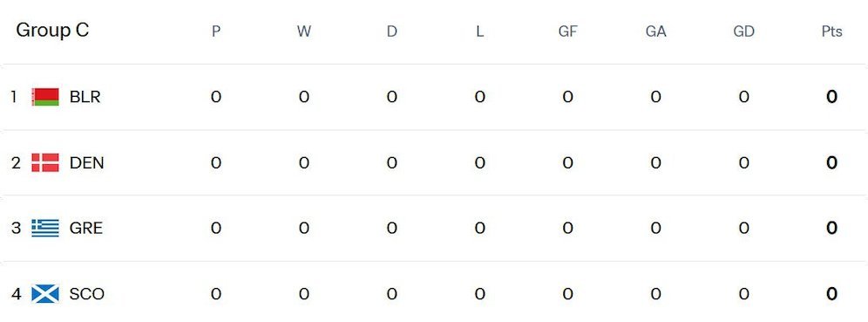Open the DEN team link
The height and width of the screenshot is (322, 868).
pos(87,163)
